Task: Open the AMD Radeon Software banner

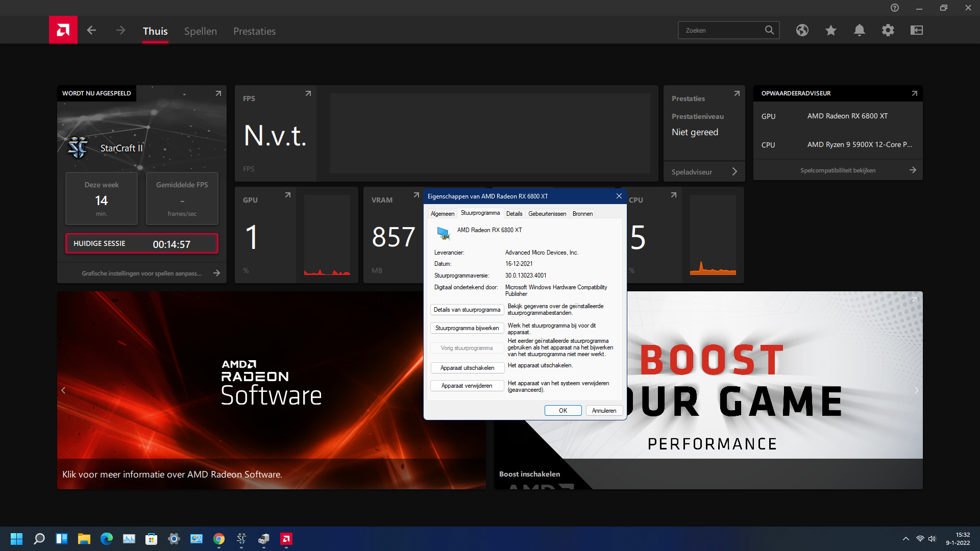Action: click(272, 390)
